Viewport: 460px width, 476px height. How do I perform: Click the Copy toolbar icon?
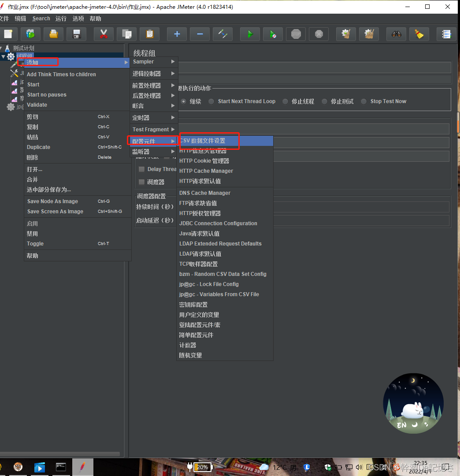(127, 34)
